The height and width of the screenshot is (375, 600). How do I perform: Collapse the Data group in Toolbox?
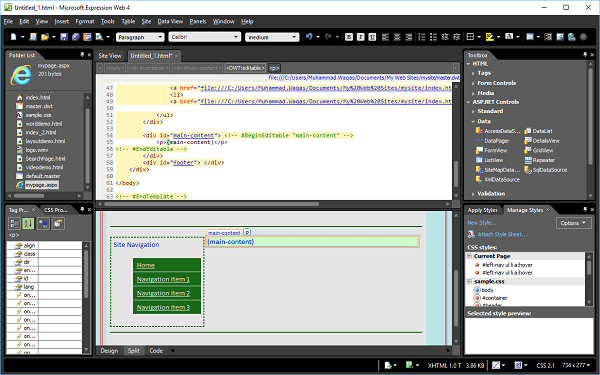(473, 121)
